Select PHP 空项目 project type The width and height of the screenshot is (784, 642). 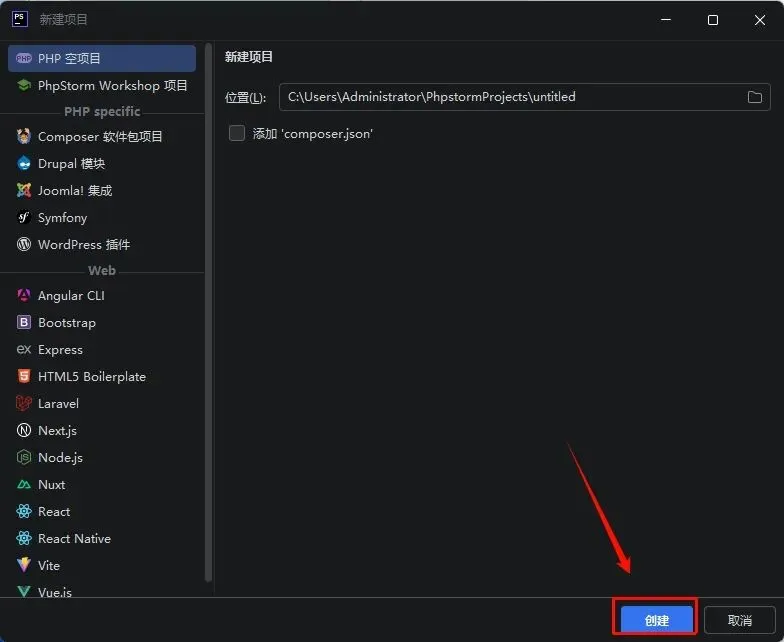[102, 58]
